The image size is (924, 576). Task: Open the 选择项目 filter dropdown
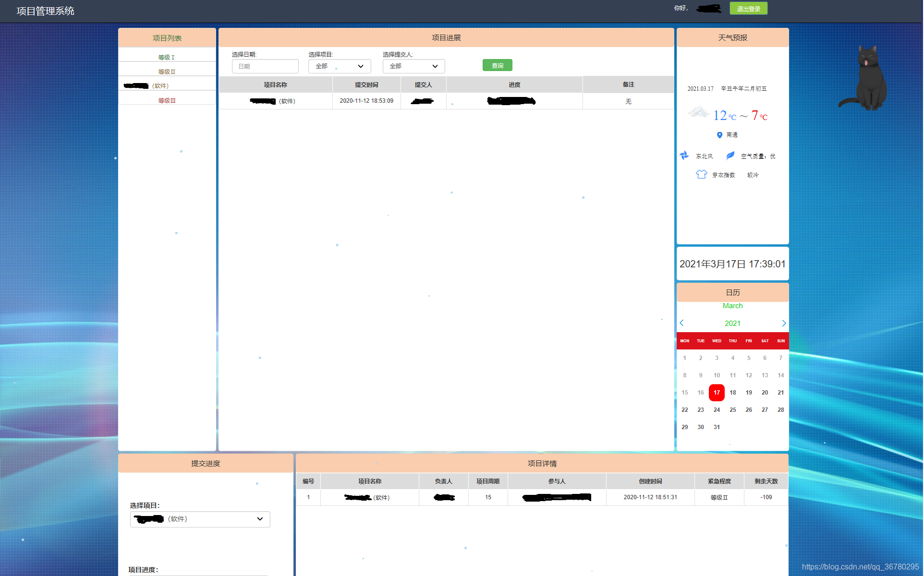pos(340,66)
